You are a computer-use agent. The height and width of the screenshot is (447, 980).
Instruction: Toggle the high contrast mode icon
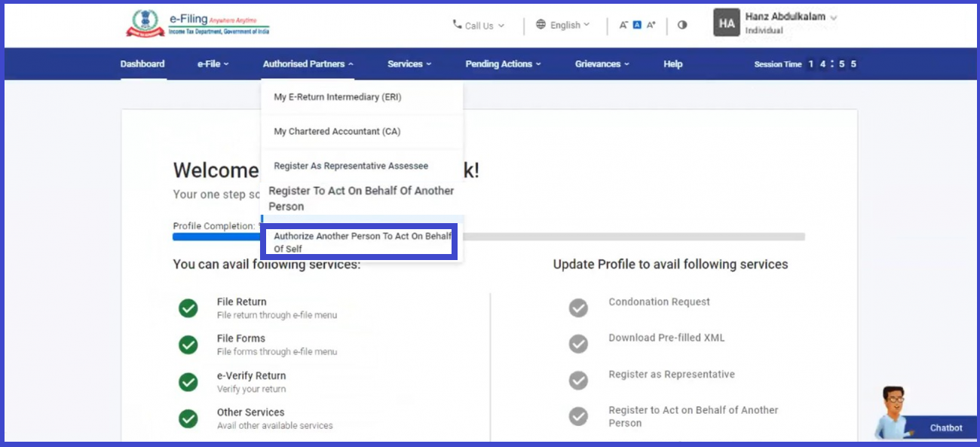(682, 25)
